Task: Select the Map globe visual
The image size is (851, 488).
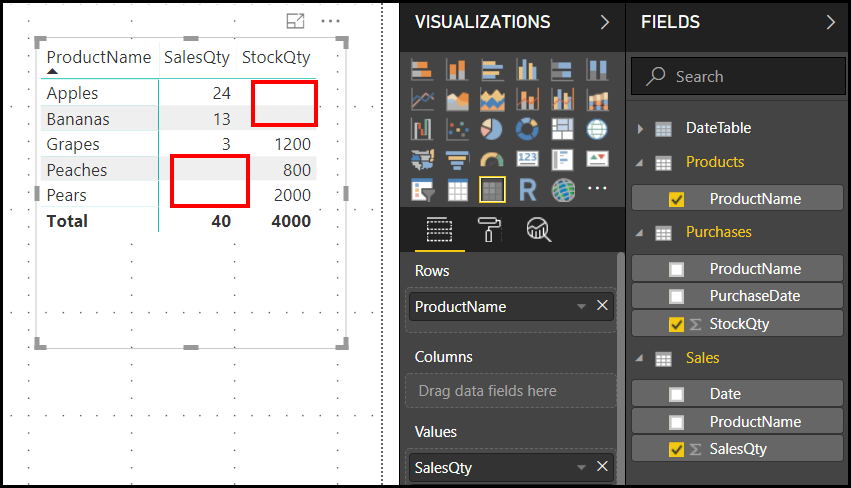Action: click(597, 130)
